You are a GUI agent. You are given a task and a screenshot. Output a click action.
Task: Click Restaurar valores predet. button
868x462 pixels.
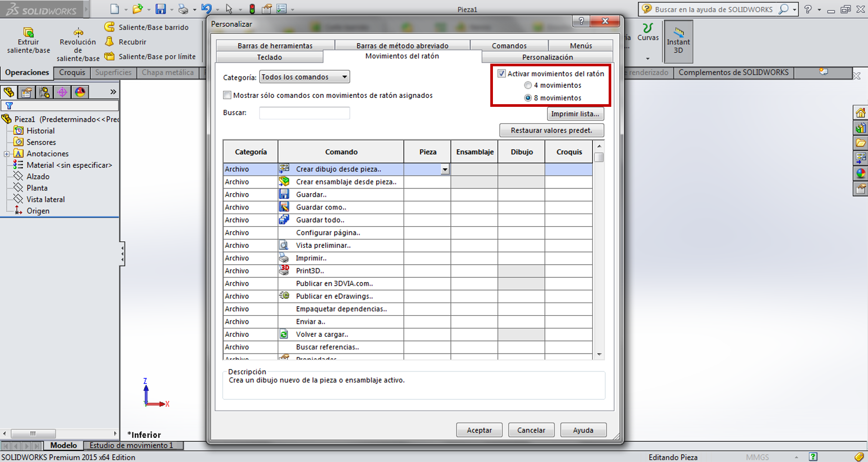coord(551,130)
